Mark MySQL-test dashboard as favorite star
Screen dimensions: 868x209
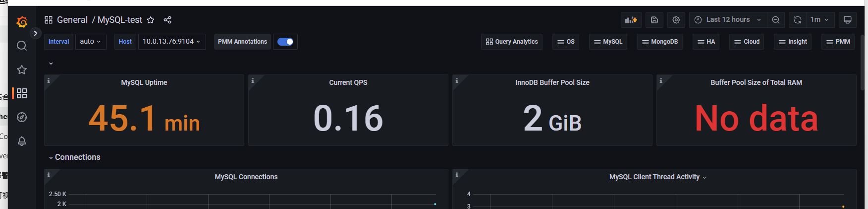(151, 20)
